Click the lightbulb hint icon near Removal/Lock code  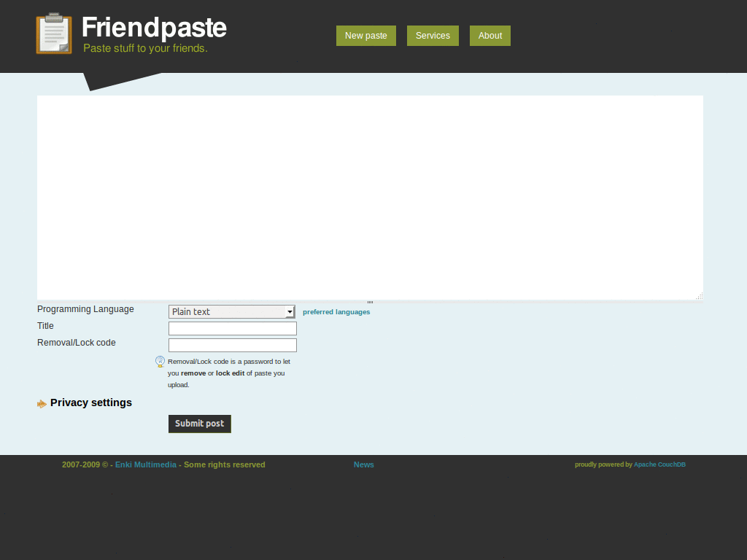pos(160,361)
